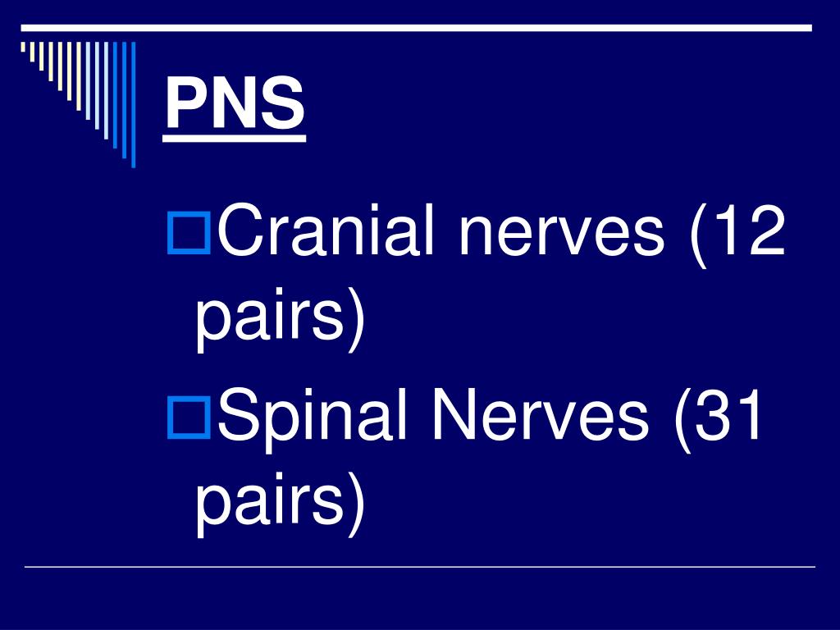Click the underline beneath the PNS title
Screen dimensions: 840x630
(234, 139)
